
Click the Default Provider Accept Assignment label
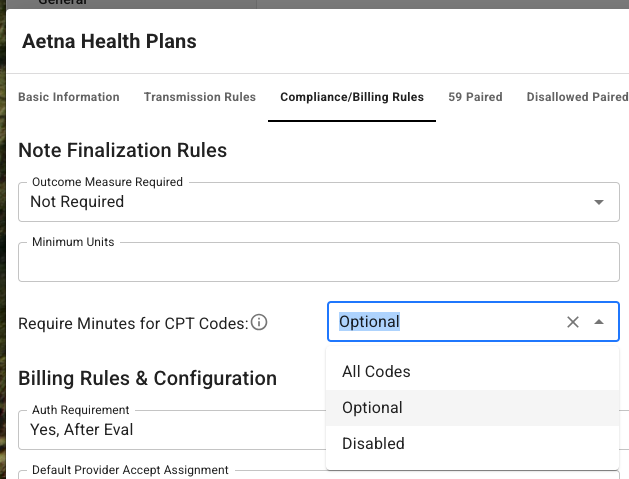[130, 470]
